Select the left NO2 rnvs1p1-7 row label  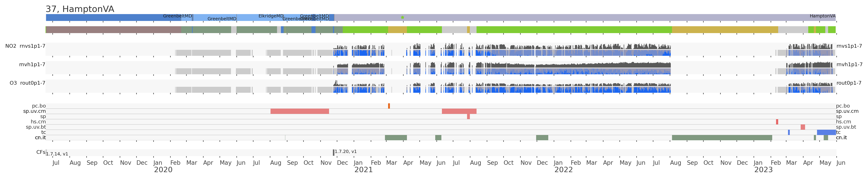pyautogui.click(x=25, y=46)
